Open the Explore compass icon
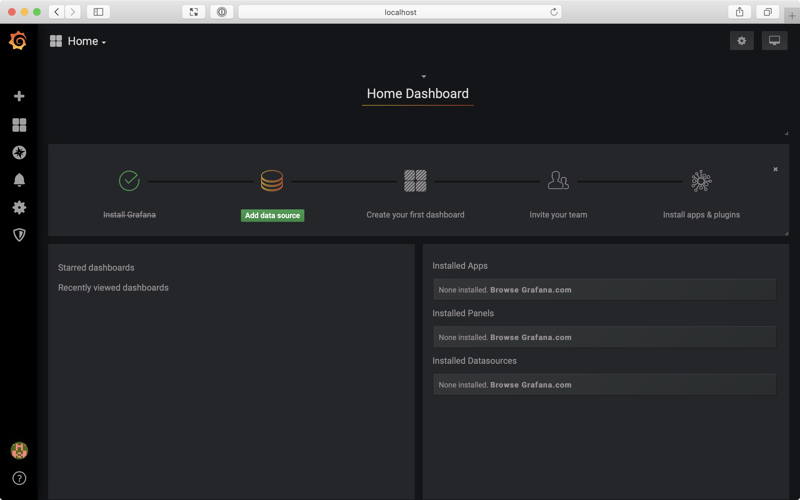This screenshot has height=500, width=800. pos(19,152)
